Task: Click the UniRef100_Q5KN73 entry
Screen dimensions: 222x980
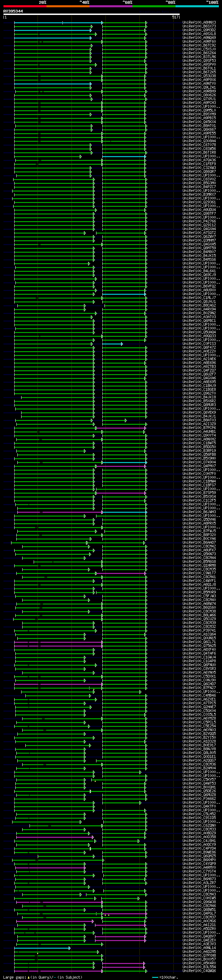Action: (199, 554)
